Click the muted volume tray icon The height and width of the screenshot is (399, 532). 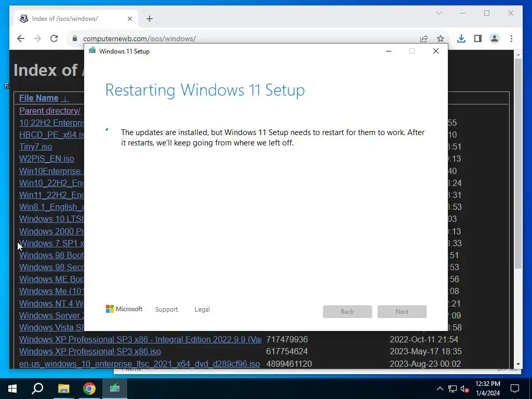[x=465, y=389]
